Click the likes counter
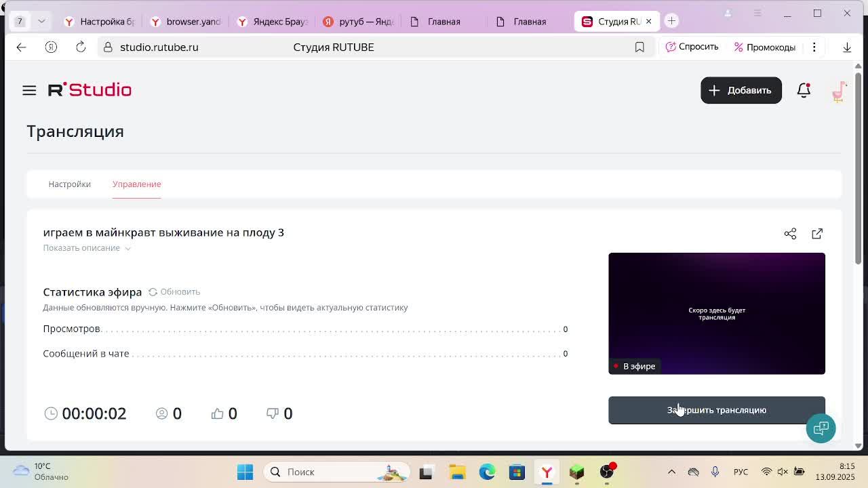Screen dimensions: 868x488 pyautogui.click(x=224, y=413)
